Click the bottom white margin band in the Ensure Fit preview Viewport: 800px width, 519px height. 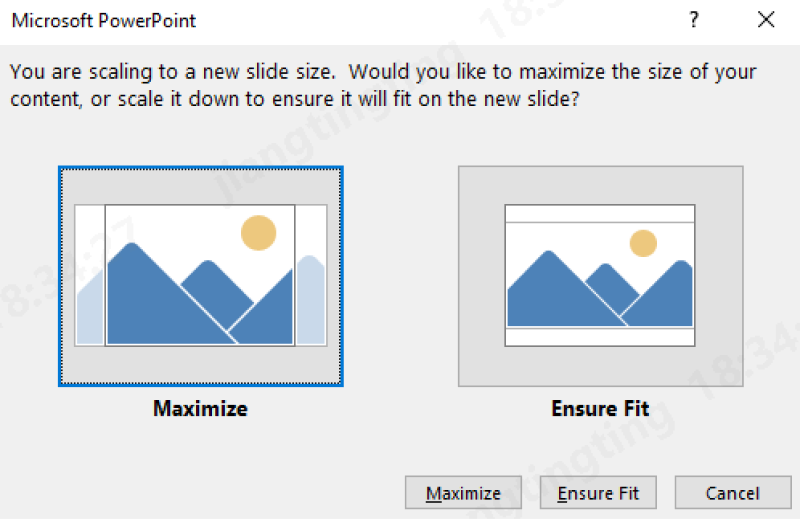600,337
